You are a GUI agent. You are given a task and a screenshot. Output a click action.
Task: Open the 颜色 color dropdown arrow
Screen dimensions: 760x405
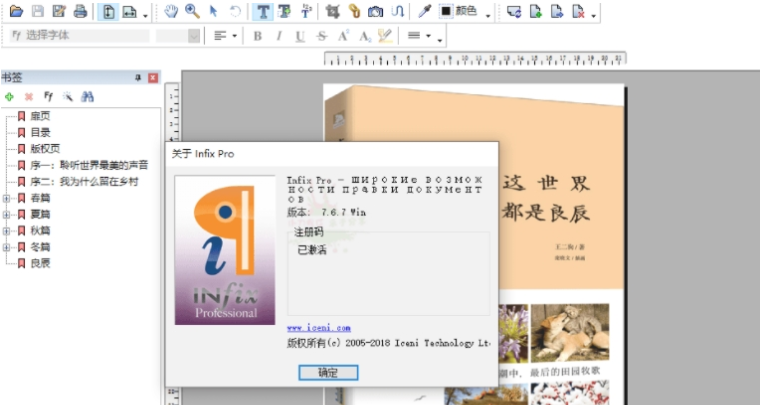coord(488,16)
